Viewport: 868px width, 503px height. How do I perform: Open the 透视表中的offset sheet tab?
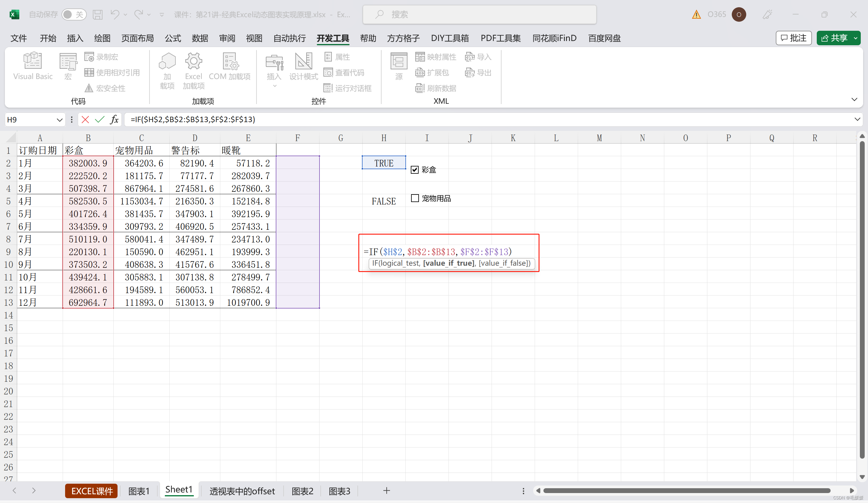point(242,491)
